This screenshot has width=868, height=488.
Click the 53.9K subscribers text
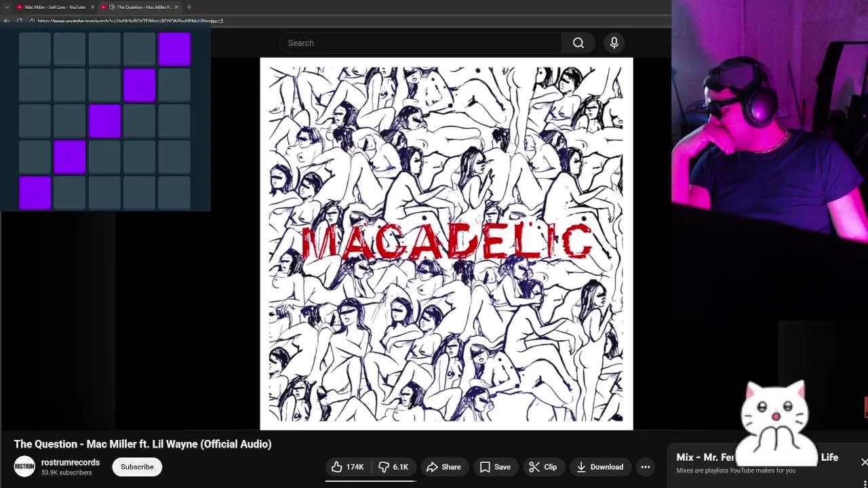pos(66,473)
